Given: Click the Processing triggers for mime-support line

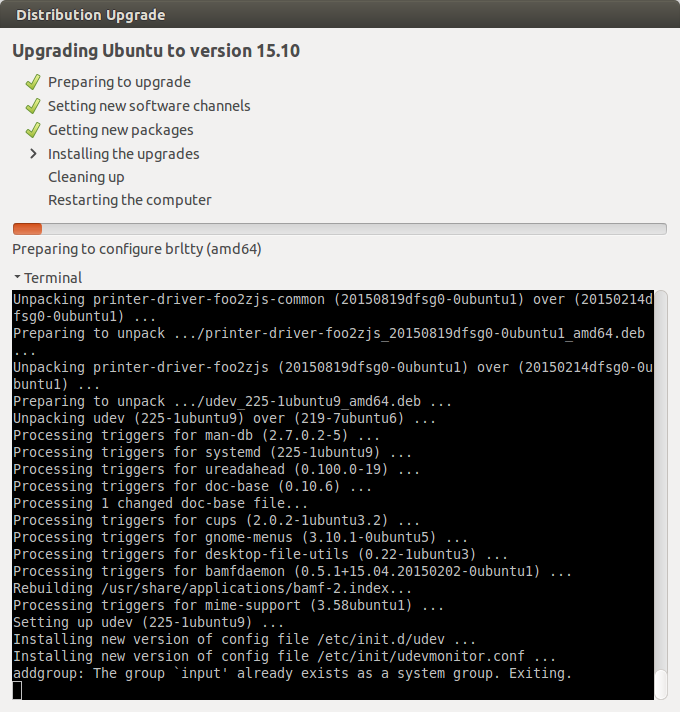Looking at the screenshot, I should [x=228, y=605].
